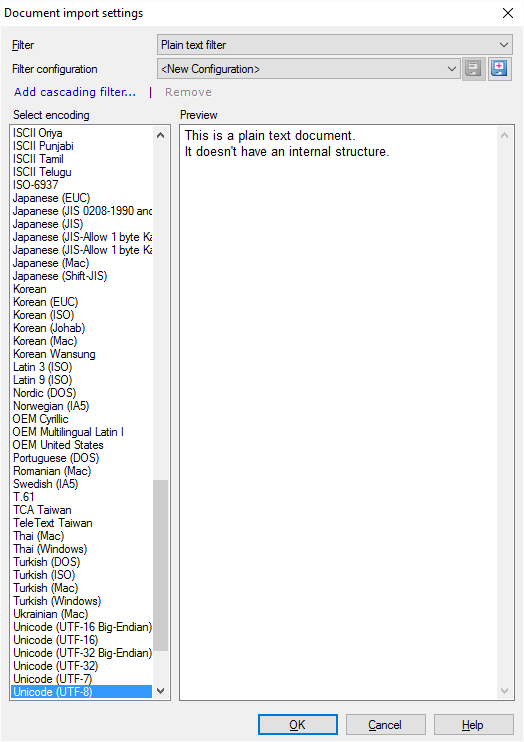Click the Remove link
Screen dimensions: 524x742
point(188,92)
